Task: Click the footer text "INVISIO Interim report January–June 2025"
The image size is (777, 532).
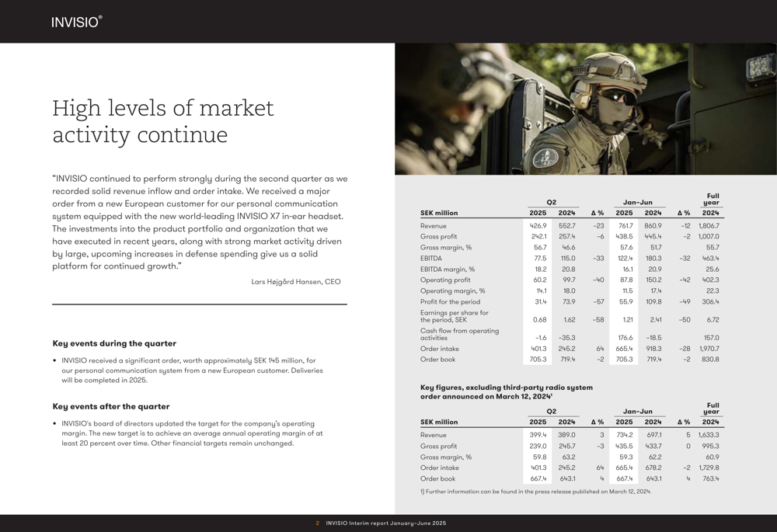Action: (x=386, y=523)
